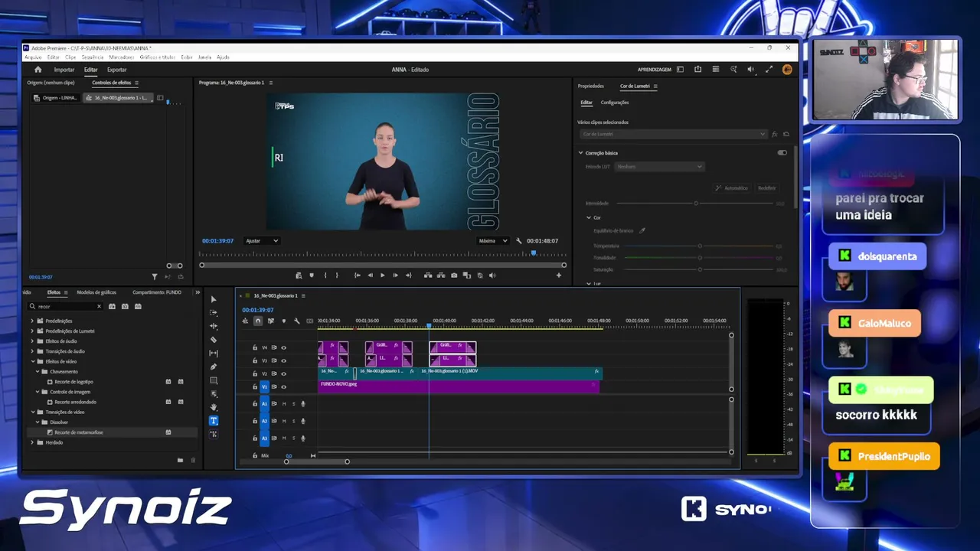The height and width of the screenshot is (551, 980).
Task: Click the filter funnel in Effect Controls
Action: pyautogui.click(x=154, y=277)
